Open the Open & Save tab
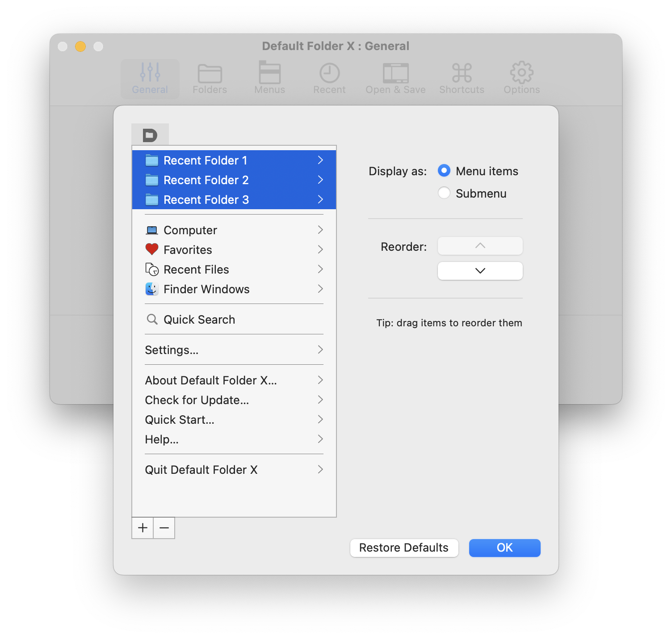 (x=395, y=79)
